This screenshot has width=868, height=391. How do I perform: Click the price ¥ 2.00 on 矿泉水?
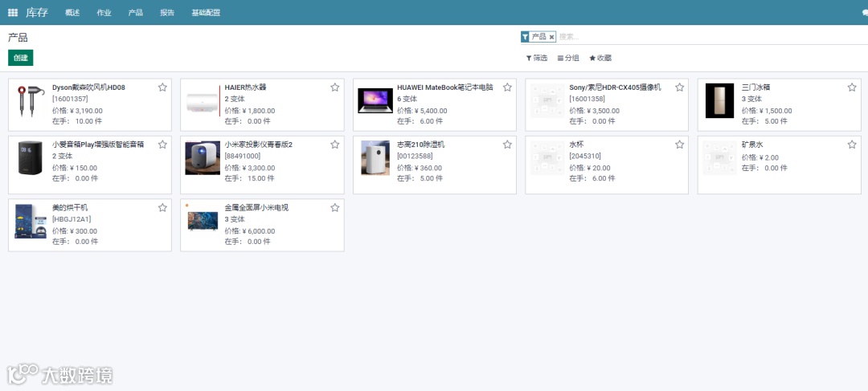tap(769, 157)
